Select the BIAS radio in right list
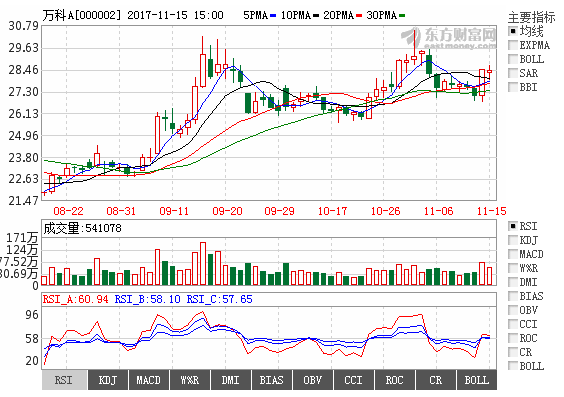The image size is (564, 397). 513,296
